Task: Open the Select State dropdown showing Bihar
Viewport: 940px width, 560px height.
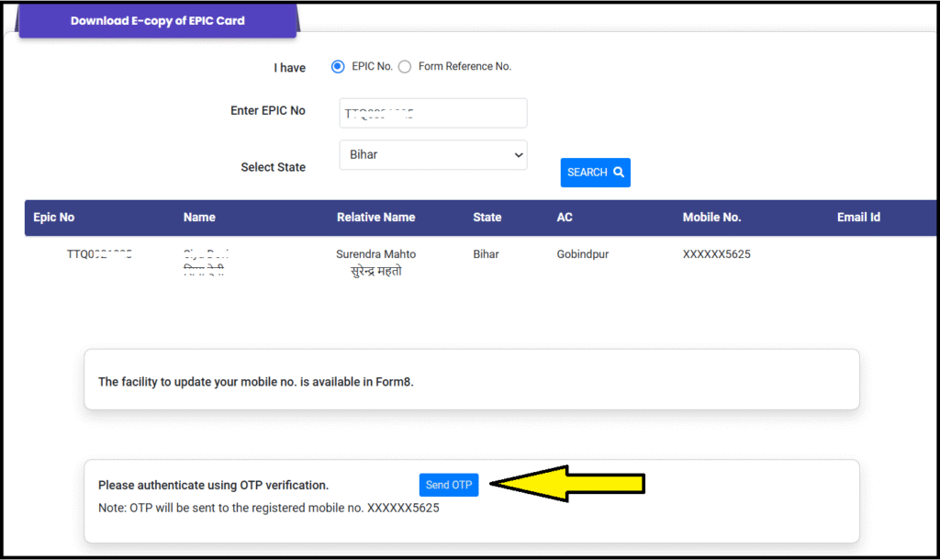Action: 432,155
